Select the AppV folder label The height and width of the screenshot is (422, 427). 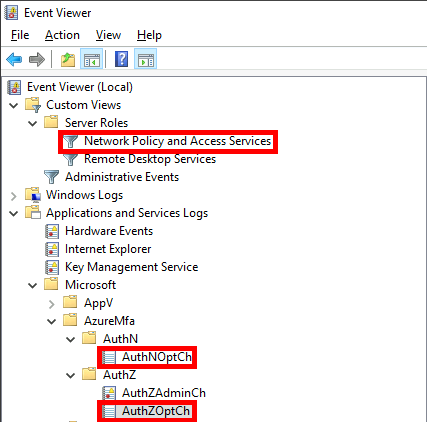tap(98, 303)
